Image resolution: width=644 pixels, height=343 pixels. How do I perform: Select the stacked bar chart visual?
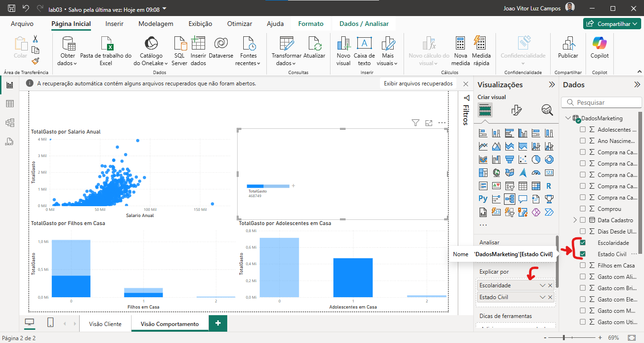pyautogui.click(x=483, y=133)
